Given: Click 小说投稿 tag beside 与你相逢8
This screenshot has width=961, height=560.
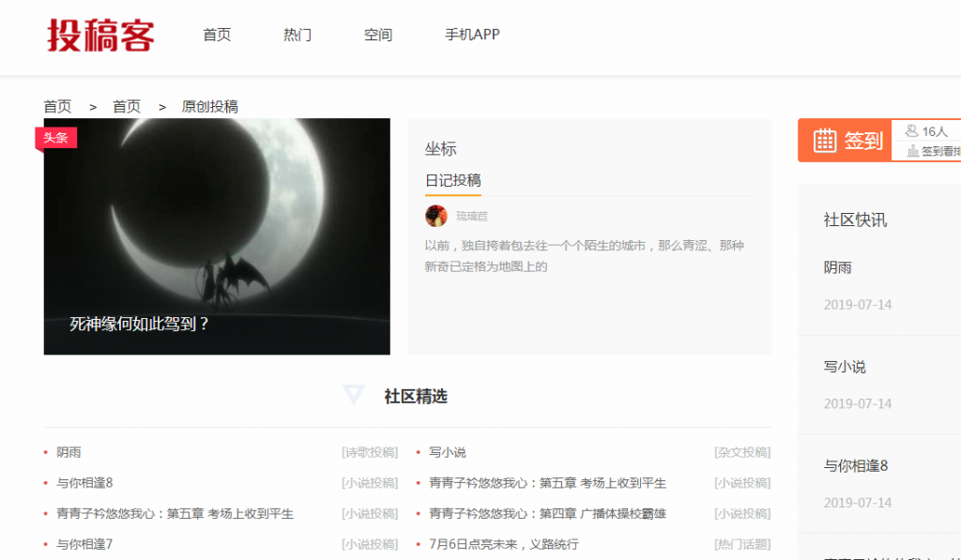Looking at the screenshot, I should point(370,483).
